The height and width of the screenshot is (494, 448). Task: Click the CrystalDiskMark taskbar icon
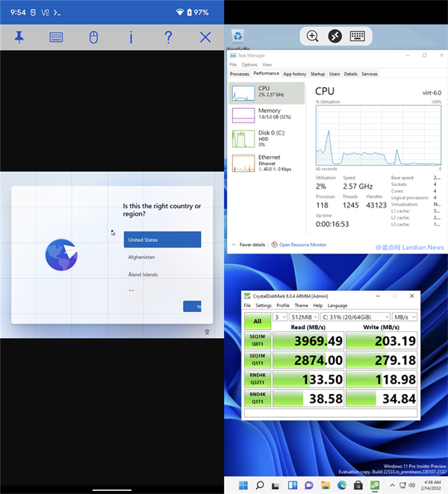(x=375, y=485)
